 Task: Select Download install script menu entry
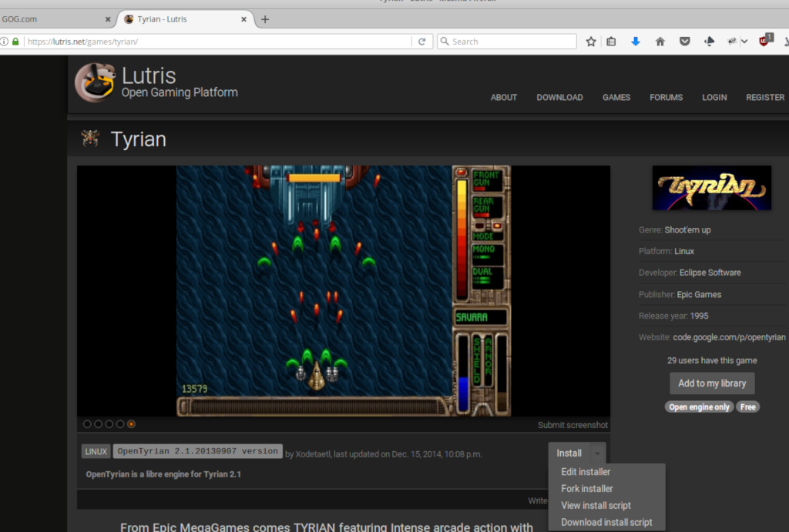pos(606,522)
